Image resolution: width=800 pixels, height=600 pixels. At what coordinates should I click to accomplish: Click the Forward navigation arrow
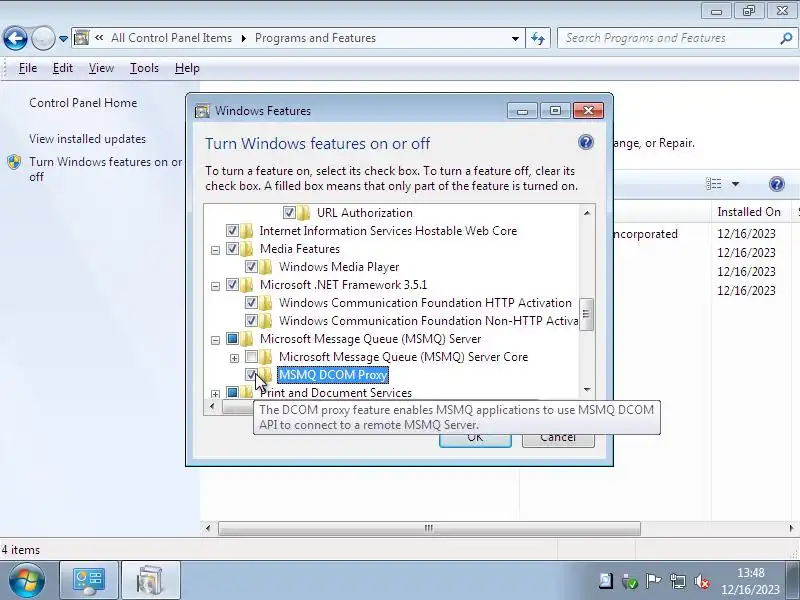pos(43,38)
